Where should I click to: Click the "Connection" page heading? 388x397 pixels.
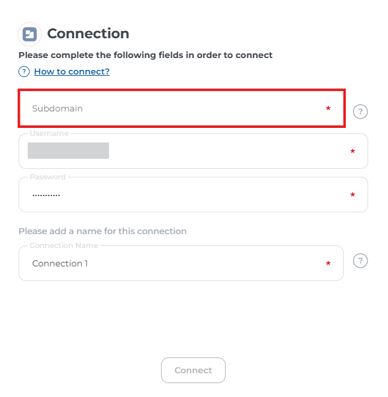tap(88, 34)
